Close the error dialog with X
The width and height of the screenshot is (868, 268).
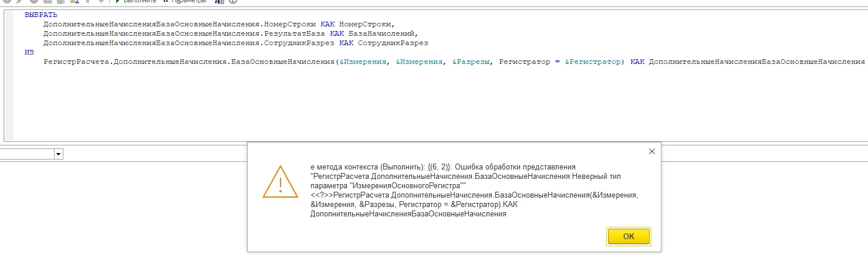651,151
